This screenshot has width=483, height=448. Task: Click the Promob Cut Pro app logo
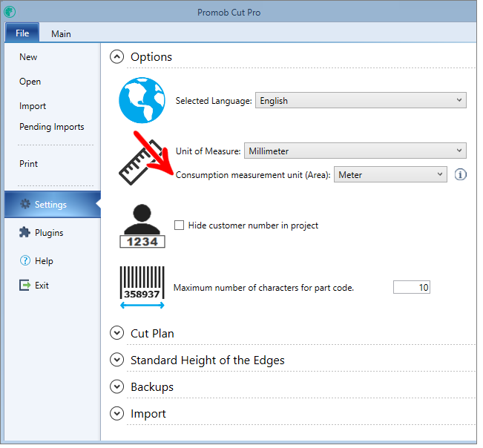10,13
